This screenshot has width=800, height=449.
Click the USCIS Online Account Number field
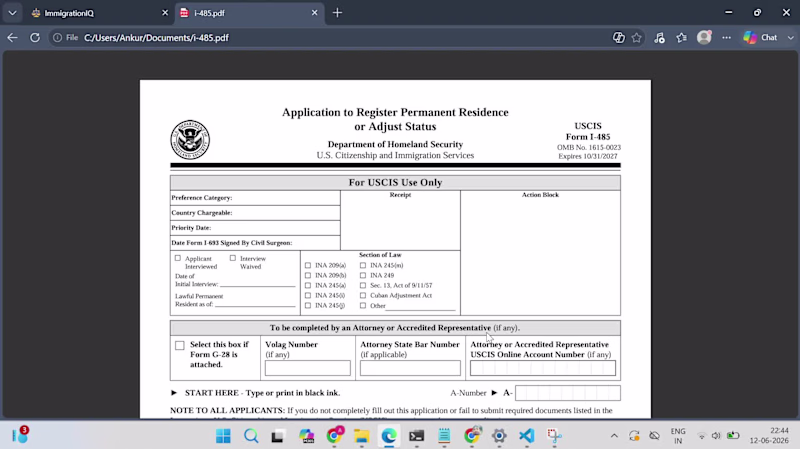pos(543,368)
